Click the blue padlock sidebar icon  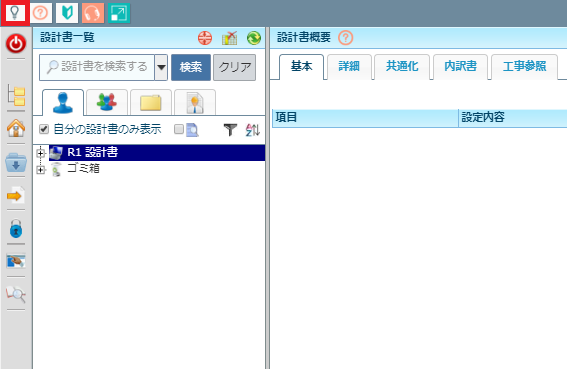tap(16, 229)
